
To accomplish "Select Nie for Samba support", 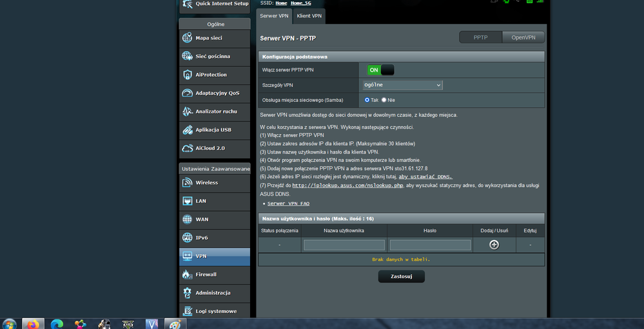I will click(384, 100).
